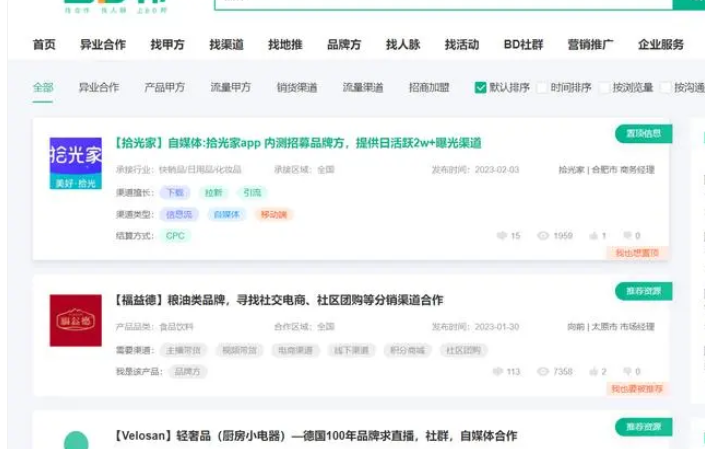Open the 福益德 red logo thumbnail
Image resolution: width=705 pixels, height=449 pixels.
76,320
